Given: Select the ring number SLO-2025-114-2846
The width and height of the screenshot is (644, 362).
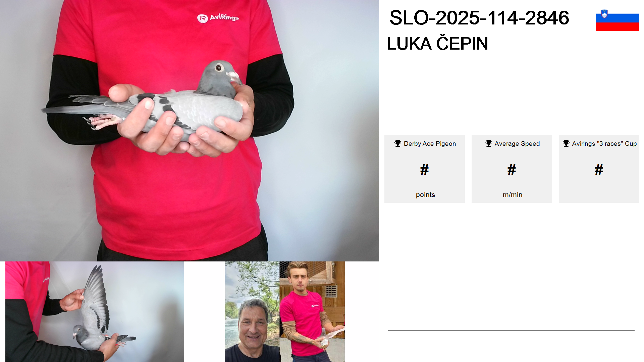Looking at the screenshot, I should (x=479, y=18).
